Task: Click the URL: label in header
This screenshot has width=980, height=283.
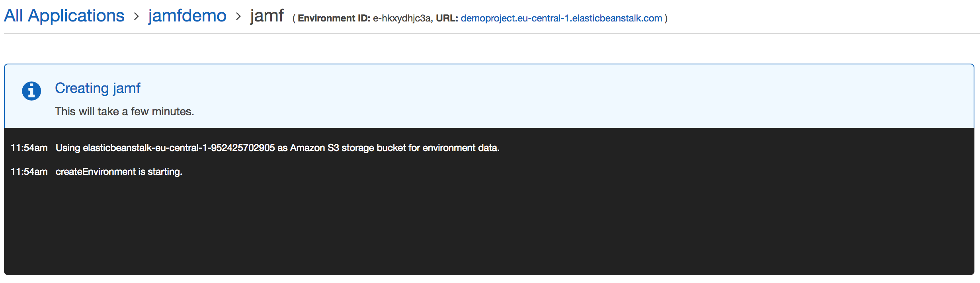Action: coord(447,18)
